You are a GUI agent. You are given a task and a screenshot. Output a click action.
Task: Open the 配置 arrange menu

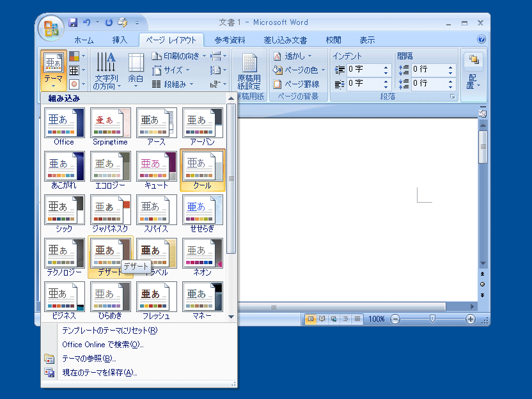(x=473, y=72)
